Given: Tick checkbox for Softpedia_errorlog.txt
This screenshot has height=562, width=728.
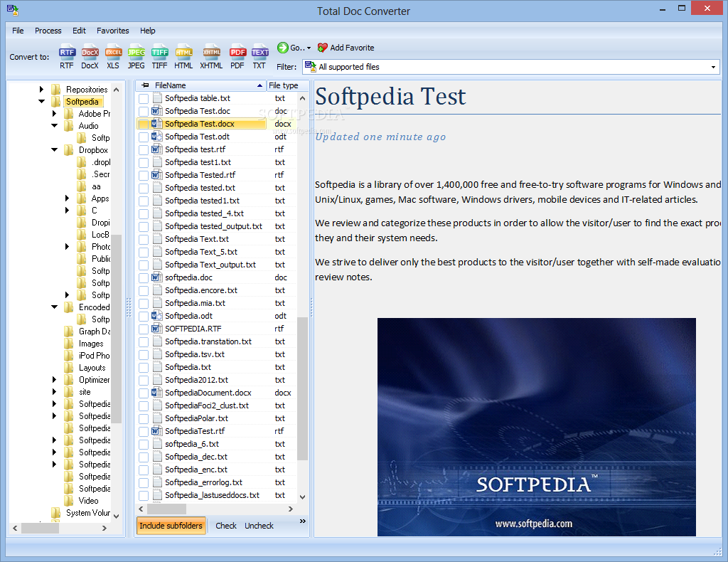Looking at the screenshot, I should pyautogui.click(x=144, y=482).
